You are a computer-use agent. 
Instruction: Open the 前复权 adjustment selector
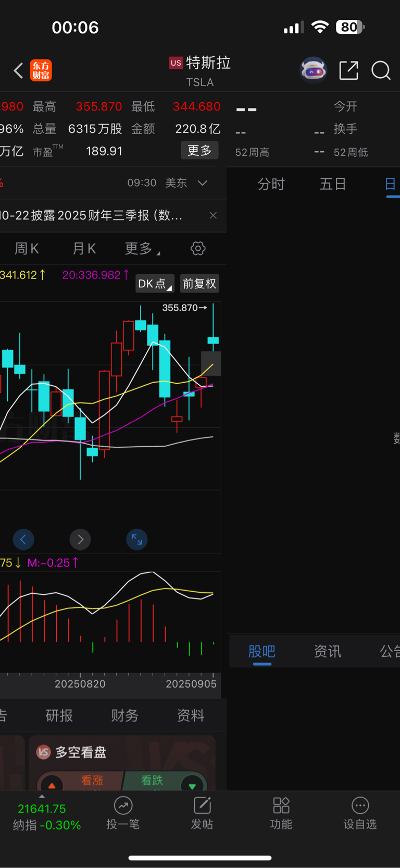click(x=199, y=284)
